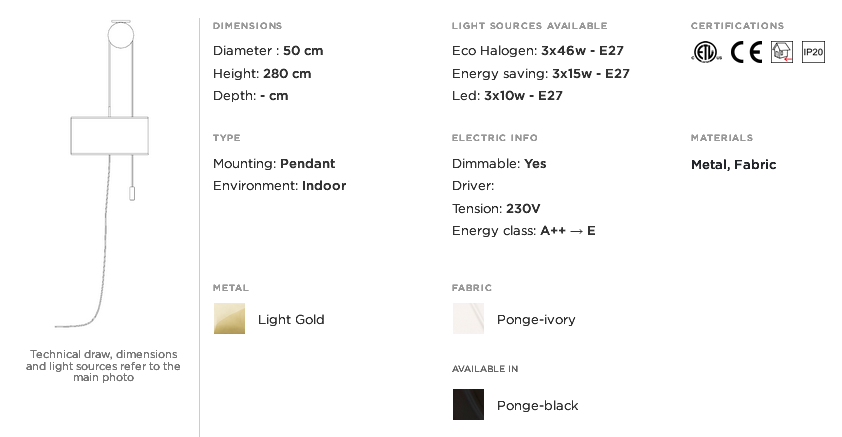This screenshot has width=842, height=437.
Task: Click the Energy class A++ to E text
Action: [524, 231]
